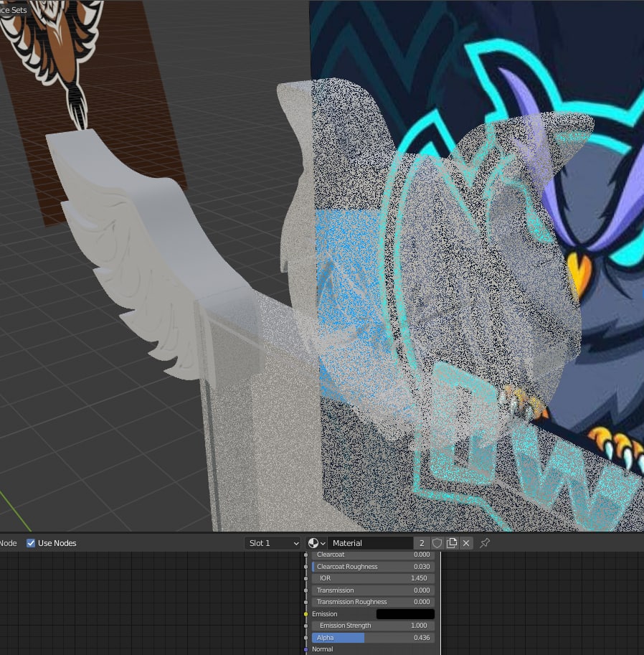Open the material browse sphere dropdown
This screenshot has width=644, height=655.
[316, 543]
